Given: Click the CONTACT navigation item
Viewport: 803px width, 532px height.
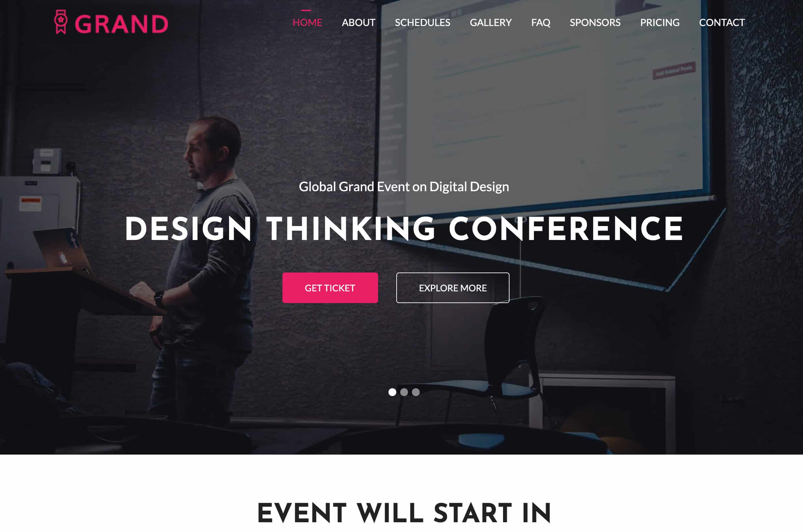Looking at the screenshot, I should point(722,22).
